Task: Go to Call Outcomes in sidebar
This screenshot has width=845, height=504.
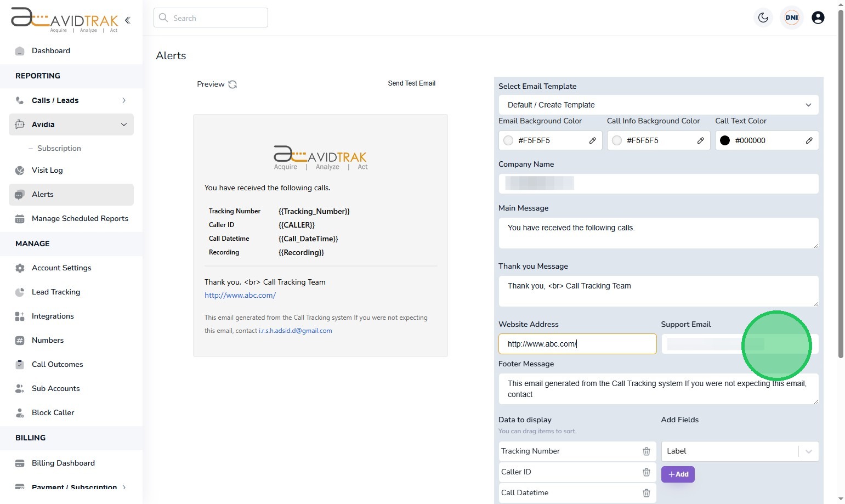Action: [x=57, y=364]
